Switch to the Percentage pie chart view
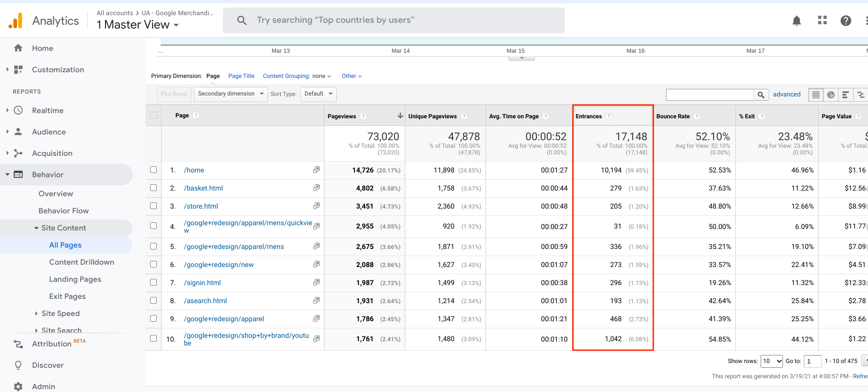Viewport: 868px width, 392px height. coord(830,95)
